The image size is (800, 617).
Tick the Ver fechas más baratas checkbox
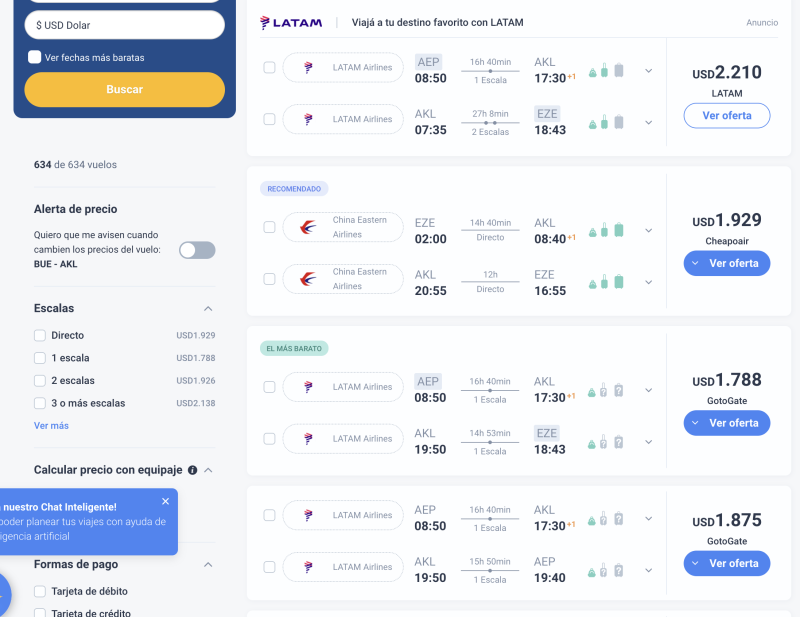35,57
